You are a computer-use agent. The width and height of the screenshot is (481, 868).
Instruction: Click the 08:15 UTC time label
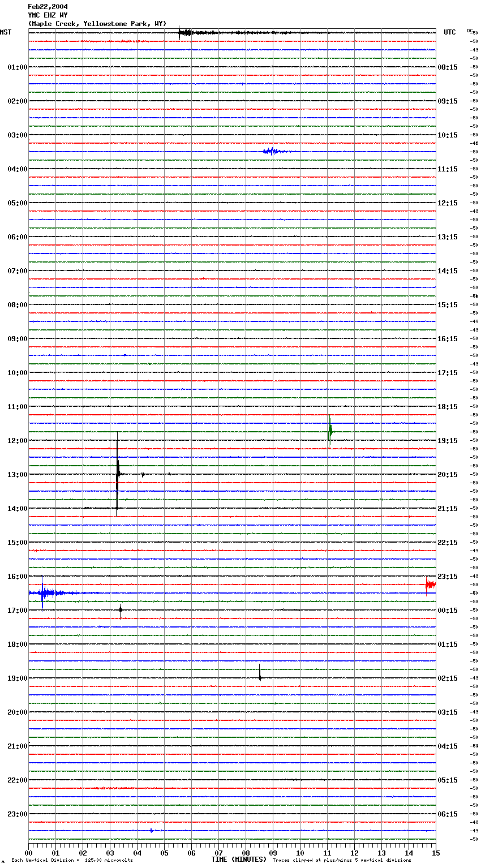pos(448,67)
